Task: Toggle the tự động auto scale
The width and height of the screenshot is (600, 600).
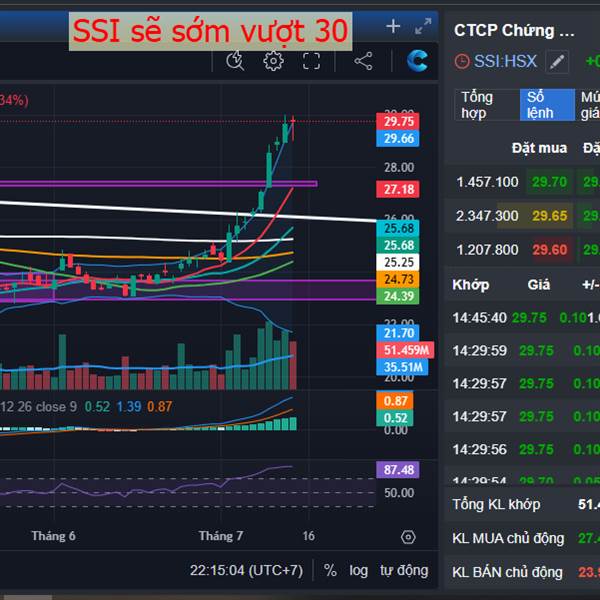Action: tap(404, 570)
